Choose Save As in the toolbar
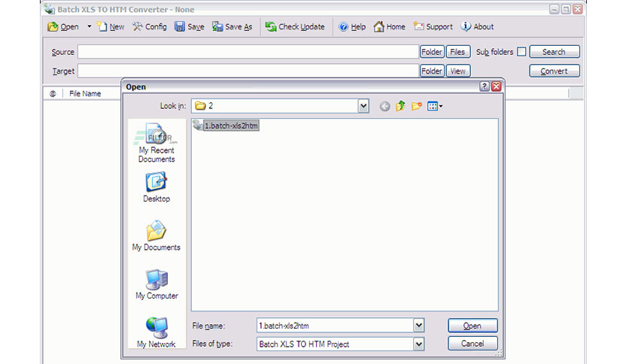This screenshot has width=629, height=364. coord(232,27)
